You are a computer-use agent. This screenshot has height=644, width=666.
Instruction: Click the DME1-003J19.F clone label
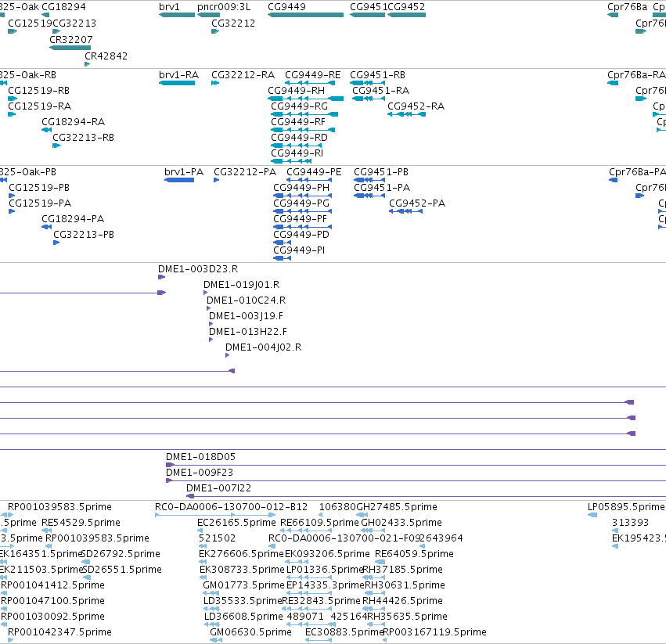246,316
